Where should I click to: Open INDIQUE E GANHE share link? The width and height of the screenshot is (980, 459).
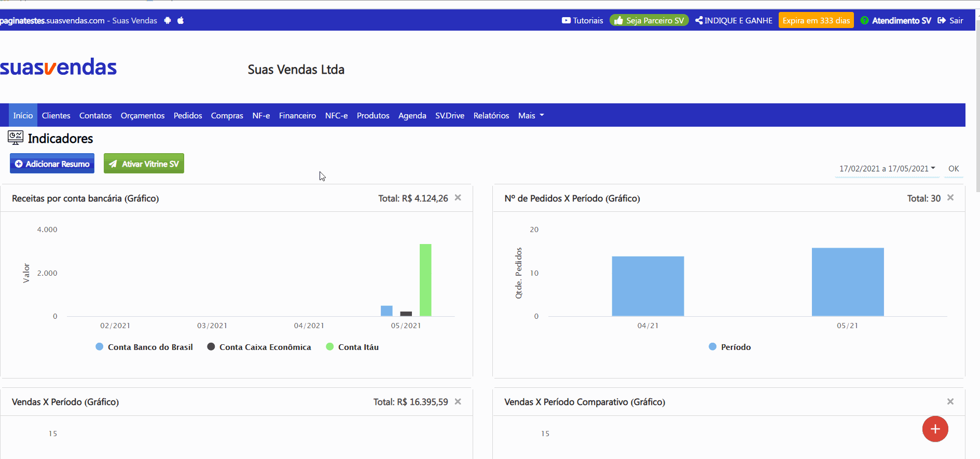[x=734, y=20]
